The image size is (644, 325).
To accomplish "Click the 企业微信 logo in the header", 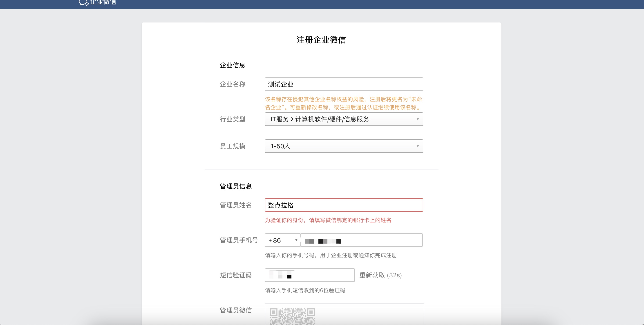I will 98,3.
